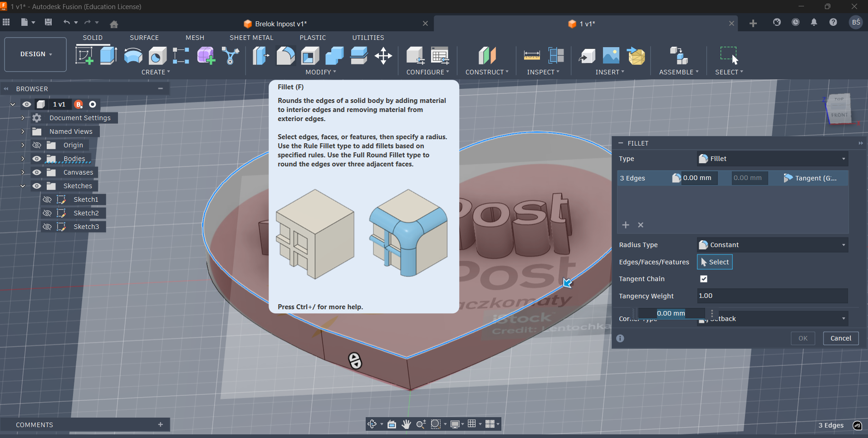This screenshot has height=438, width=868.
Task: Click the Home view house icon
Action: pyautogui.click(x=114, y=24)
